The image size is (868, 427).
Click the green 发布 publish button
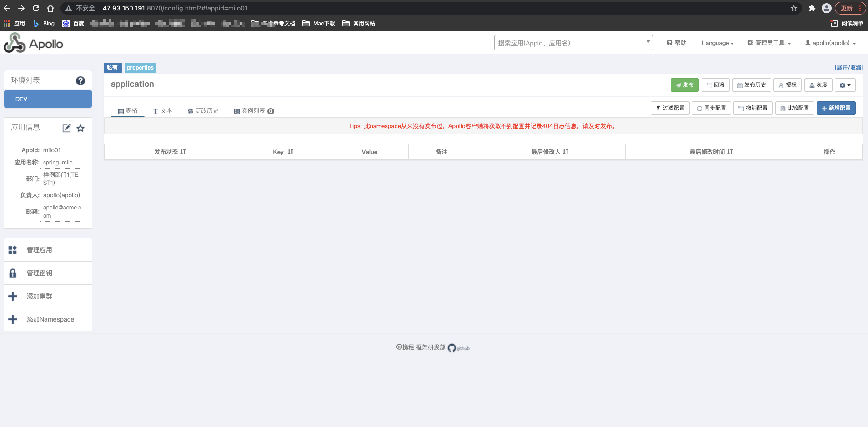[684, 85]
